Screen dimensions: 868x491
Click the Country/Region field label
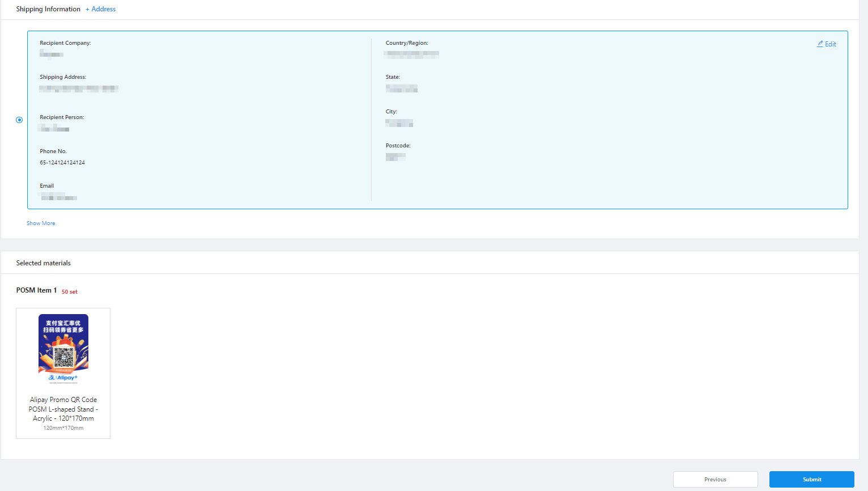[x=407, y=43]
